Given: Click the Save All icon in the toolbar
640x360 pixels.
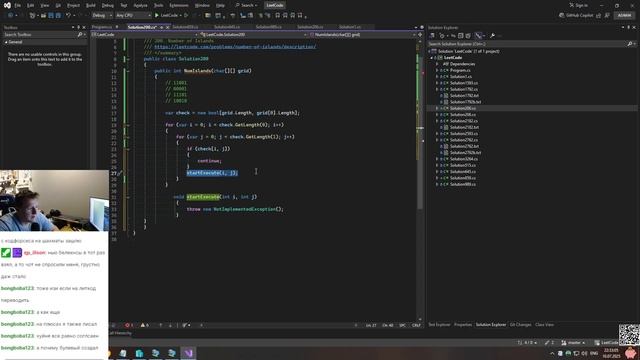Looking at the screenshot, I should [58, 16].
